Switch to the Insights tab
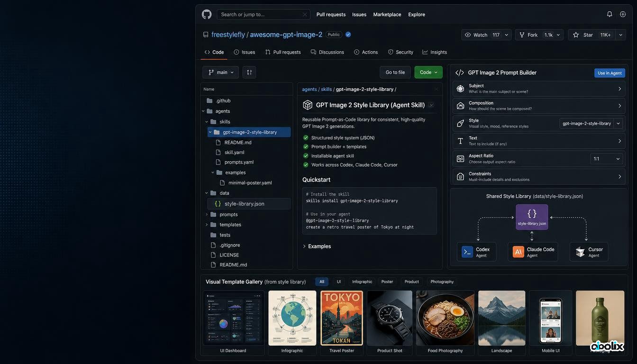This screenshot has width=637, height=364. [435, 52]
